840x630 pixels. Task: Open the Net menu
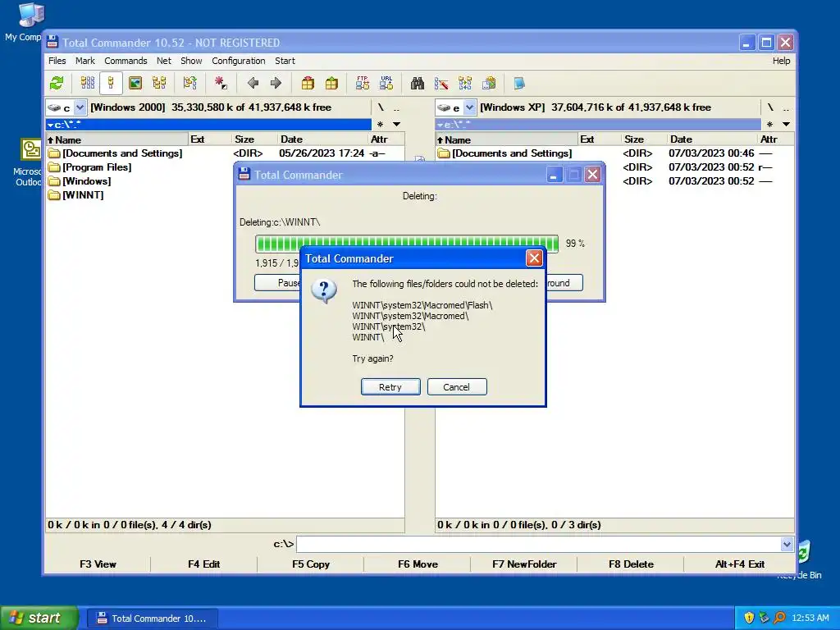[163, 61]
